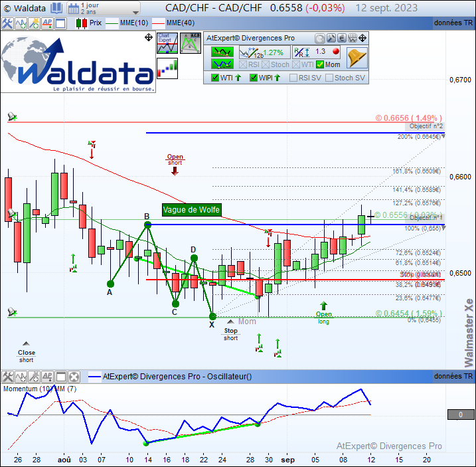Click the 'Stop glissant' label
The width and height of the screenshot is (476, 467).
420,274
